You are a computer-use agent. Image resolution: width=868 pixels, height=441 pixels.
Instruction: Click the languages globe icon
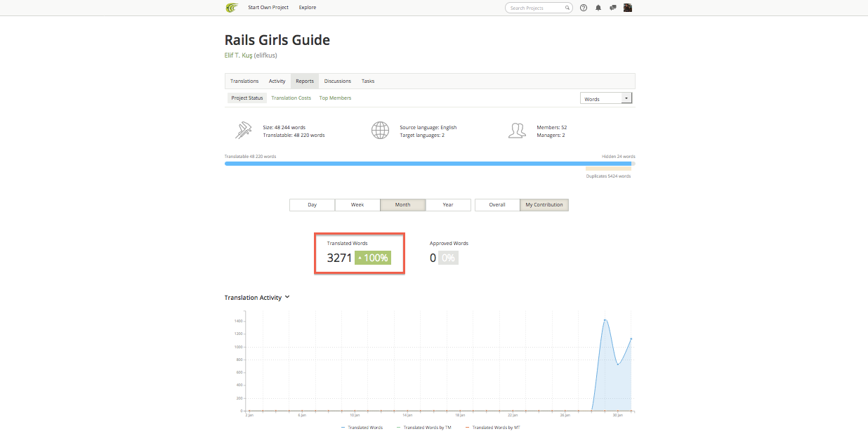(380, 131)
